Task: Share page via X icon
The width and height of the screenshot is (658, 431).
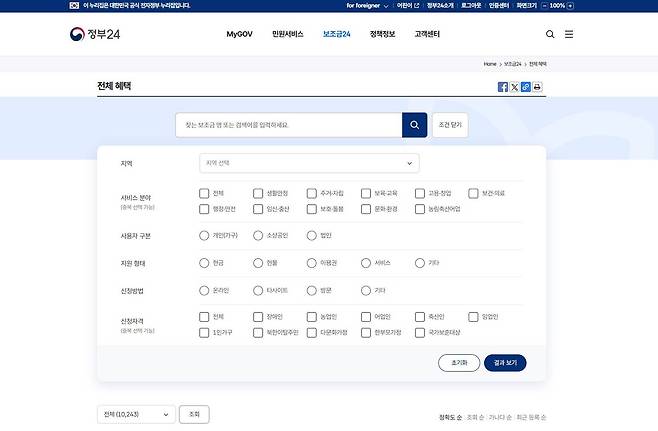Action: pyautogui.click(x=514, y=87)
